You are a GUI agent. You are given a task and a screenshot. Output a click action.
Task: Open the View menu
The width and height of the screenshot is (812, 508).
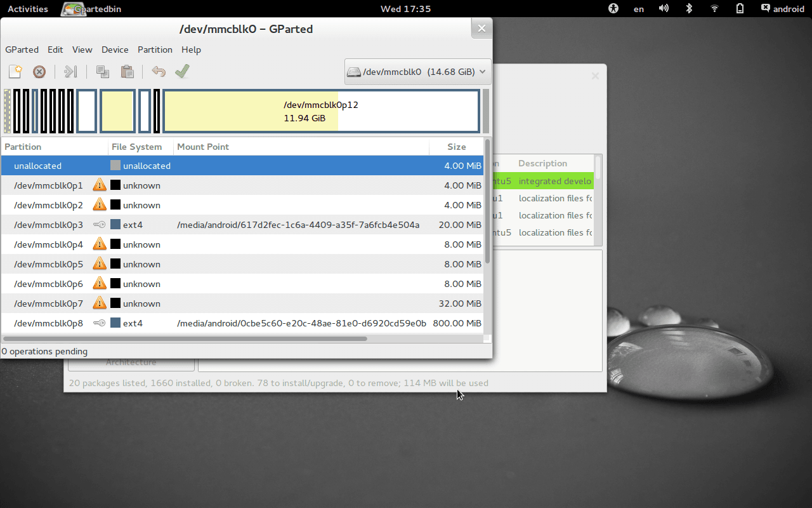[x=82, y=50]
